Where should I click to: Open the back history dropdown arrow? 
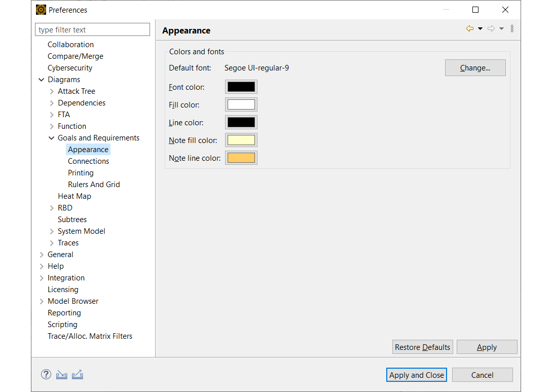click(x=480, y=29)
